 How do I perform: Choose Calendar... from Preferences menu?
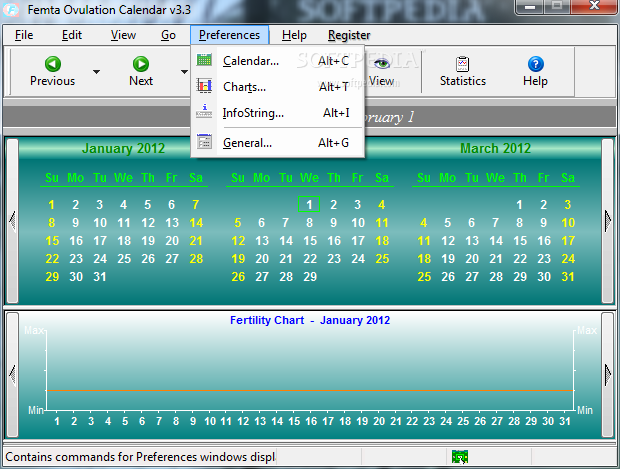278,61
